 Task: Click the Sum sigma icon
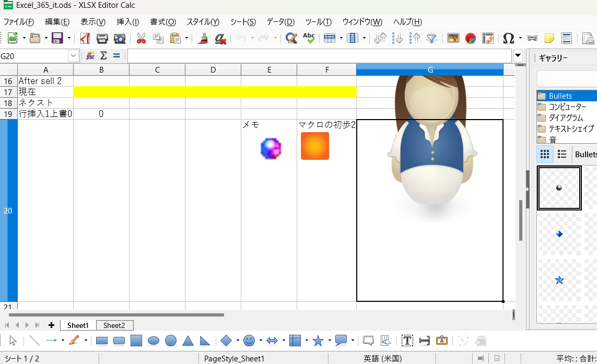pos(103,56)
